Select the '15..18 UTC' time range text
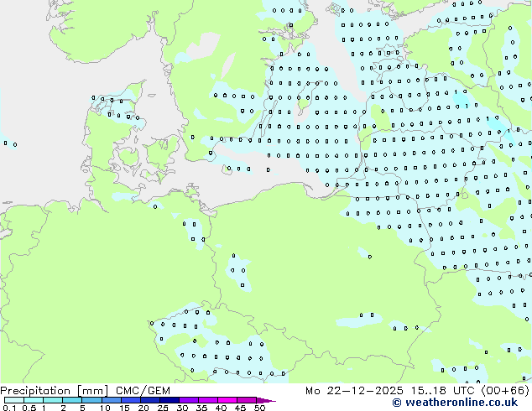532x411 pixels. [443, 391]
